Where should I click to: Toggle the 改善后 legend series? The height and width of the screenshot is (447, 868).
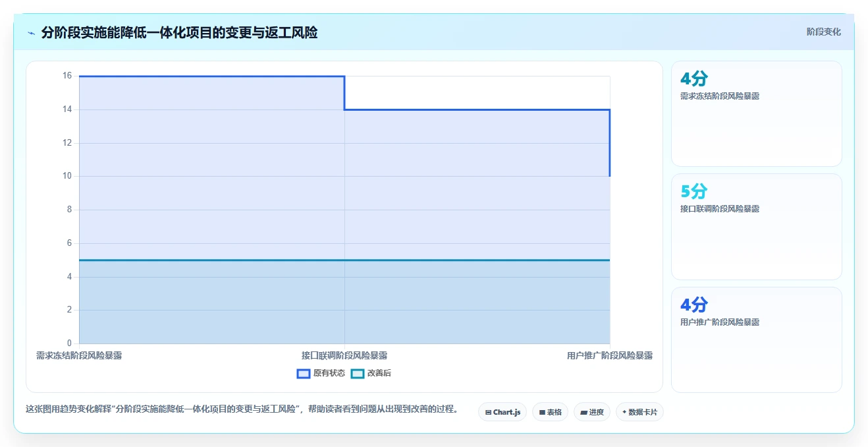(371, 373)
